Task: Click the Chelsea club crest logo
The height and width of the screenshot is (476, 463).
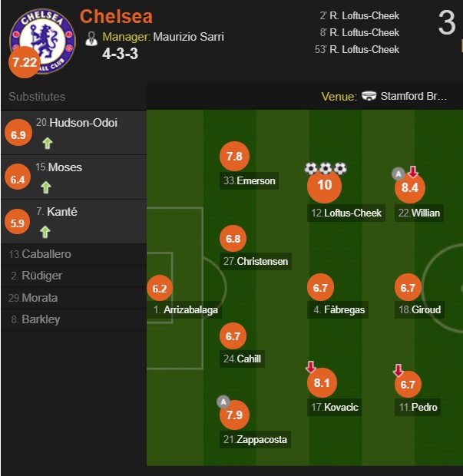Action: (42, 38)
